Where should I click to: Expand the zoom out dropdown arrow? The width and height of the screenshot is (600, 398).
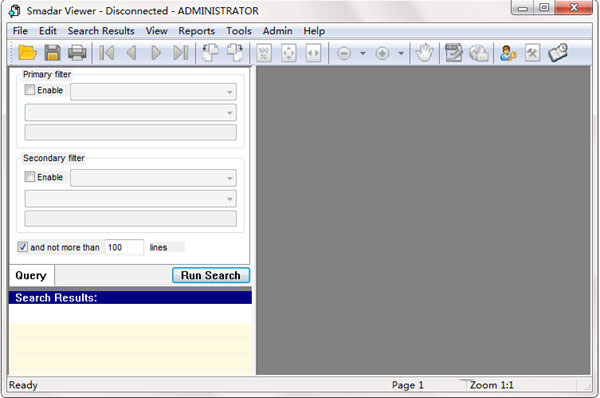[x=363, y=53]
